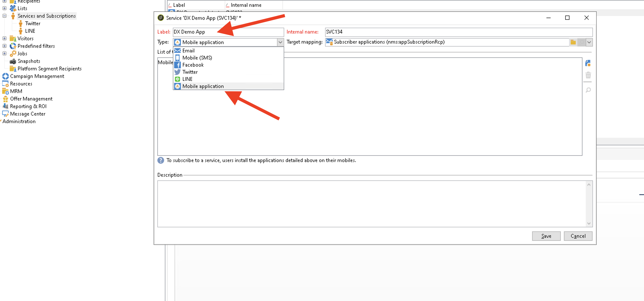Choose Email in the Type list

click(228, 51)
